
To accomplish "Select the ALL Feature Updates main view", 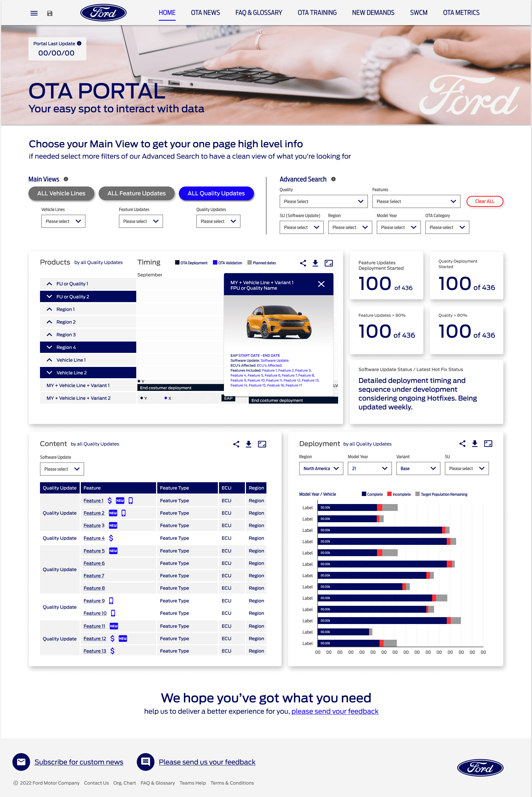I will (137, 193).
